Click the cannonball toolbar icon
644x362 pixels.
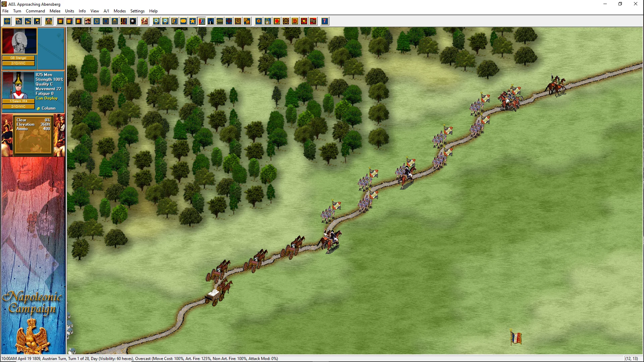tap(133, 21)
